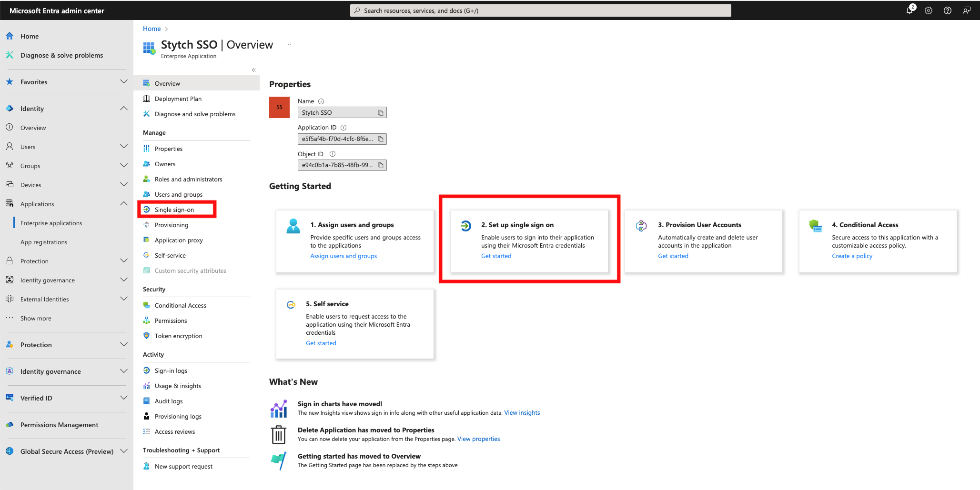Copy the Application ID value
The image size is (980, 490).
[381, 139]
